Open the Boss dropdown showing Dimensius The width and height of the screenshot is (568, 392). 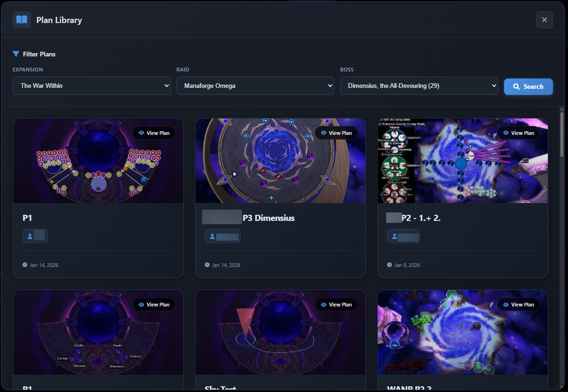pos(419,86)
